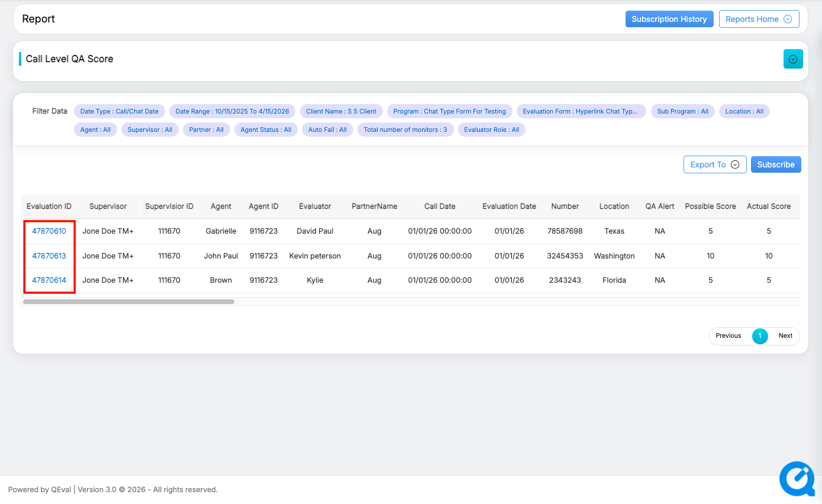Click the Subscribe button
This screenshot has width=822, height=504.
[775, 164]
